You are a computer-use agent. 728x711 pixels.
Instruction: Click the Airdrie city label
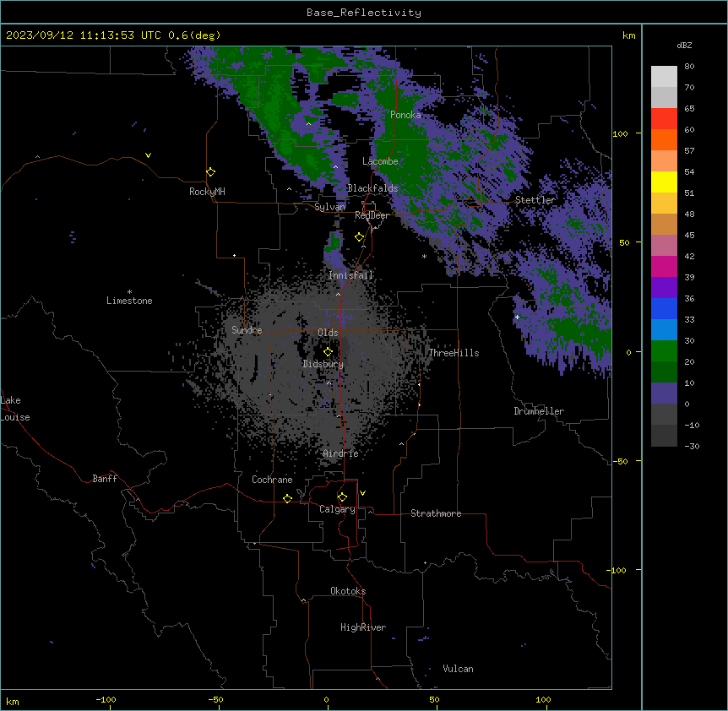click(340, 453)
